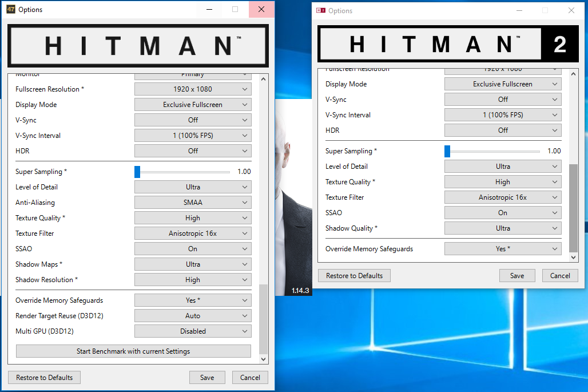This screenshot has width=588, height=392.
Task: Open the Display Mode dropdown in HITMAN 1
Action: 193,104
